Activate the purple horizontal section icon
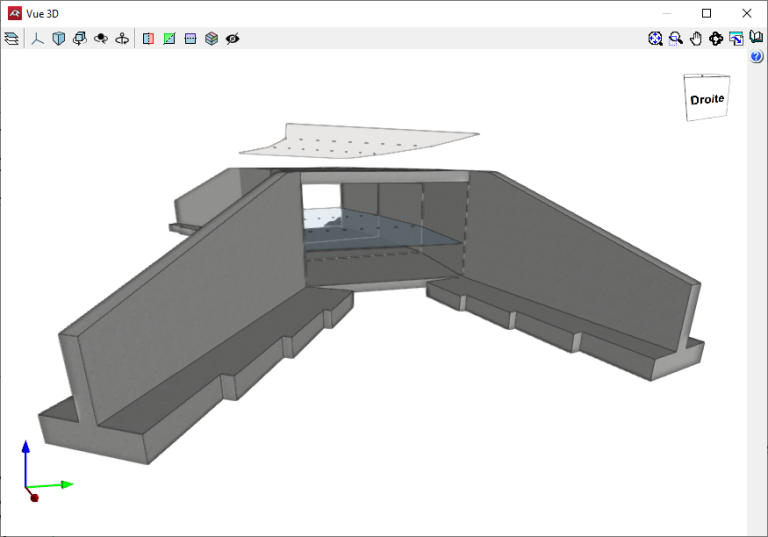The width and height of the screenshot is (768, 537). [x=191, y=38]
